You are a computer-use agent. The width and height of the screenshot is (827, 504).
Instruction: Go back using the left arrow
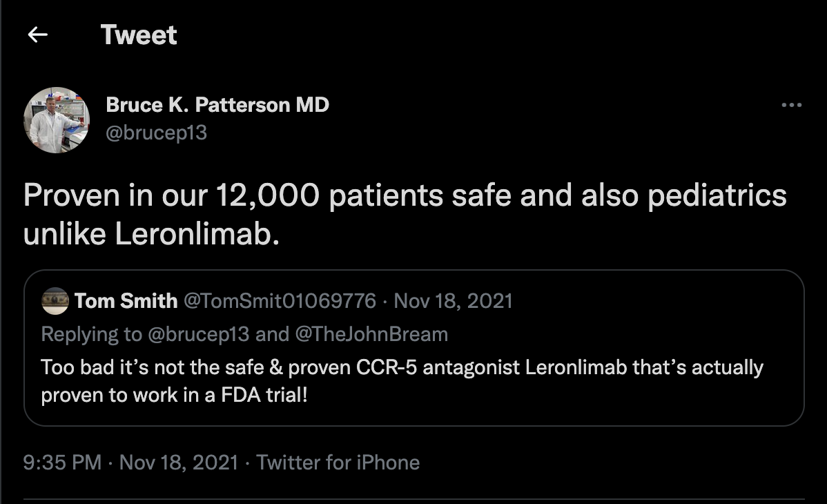37,35
